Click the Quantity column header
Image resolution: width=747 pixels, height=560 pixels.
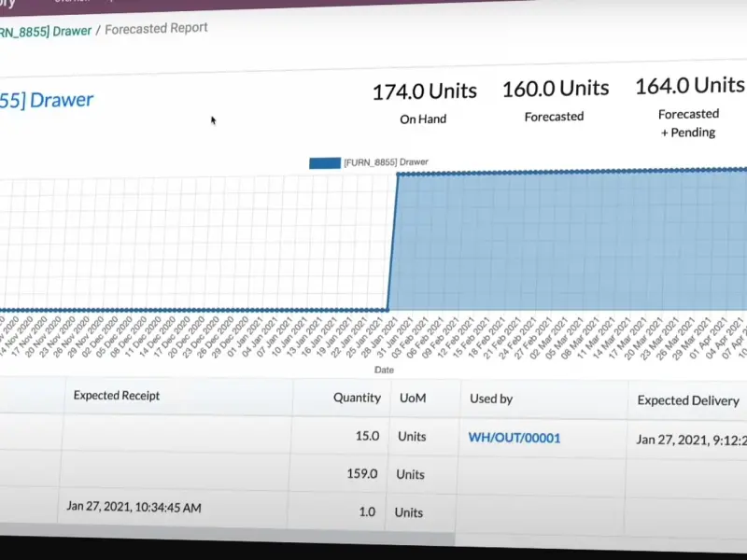[357, 398]
